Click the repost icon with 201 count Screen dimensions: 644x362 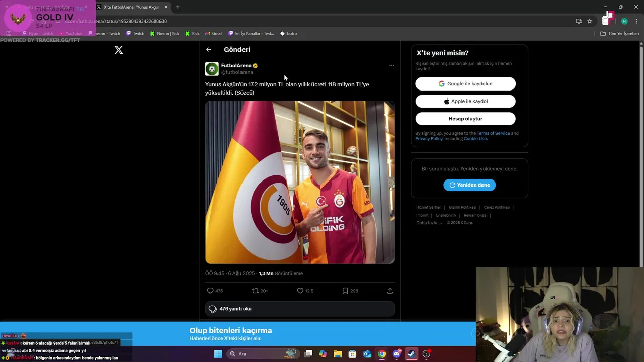255,291
